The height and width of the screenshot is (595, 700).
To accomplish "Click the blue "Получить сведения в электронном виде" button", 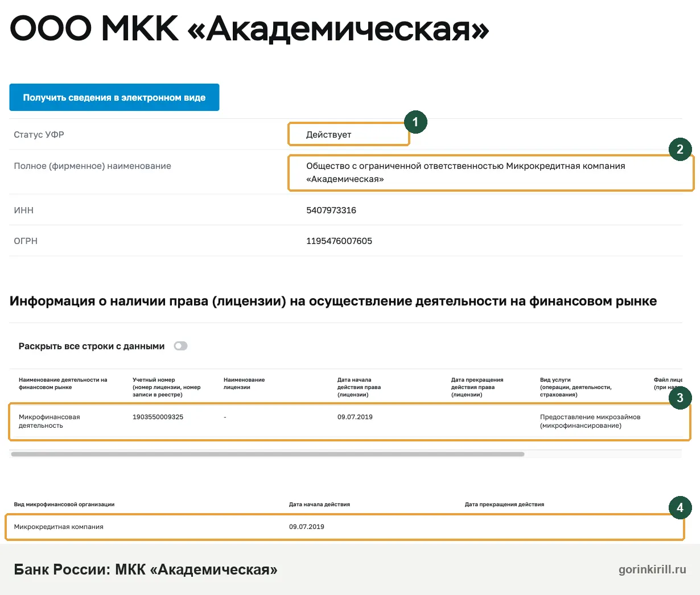I will 114,97.
